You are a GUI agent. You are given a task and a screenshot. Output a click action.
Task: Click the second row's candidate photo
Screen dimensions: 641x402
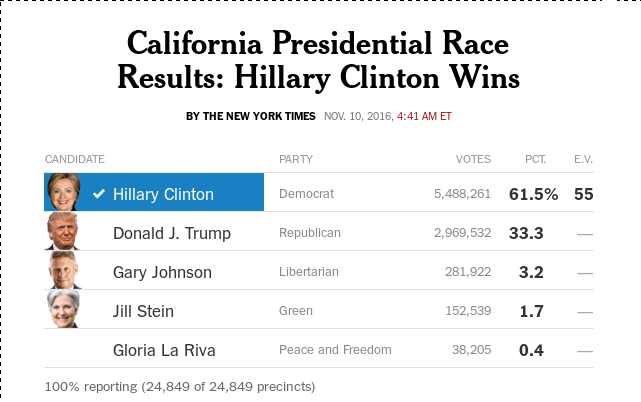coord(63,232)
